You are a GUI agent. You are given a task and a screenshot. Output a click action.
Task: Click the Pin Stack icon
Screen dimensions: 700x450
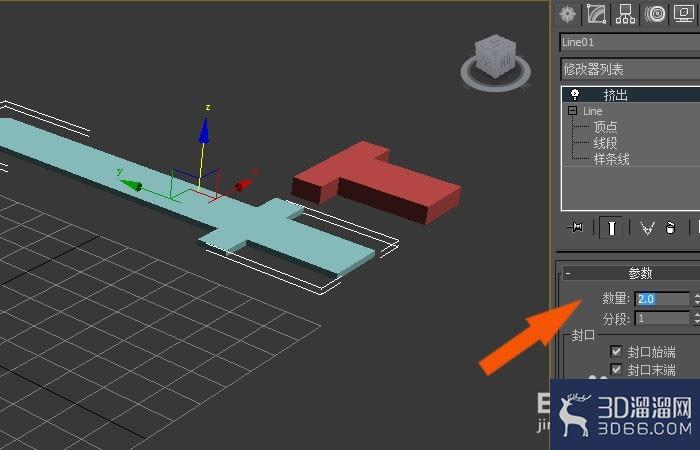(x=575, y=228)
